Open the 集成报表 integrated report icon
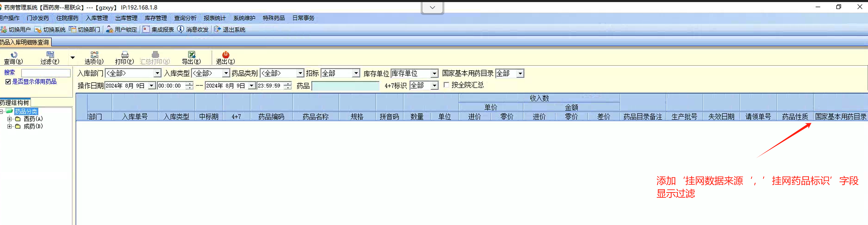868x225 pixels. click(x=146, y=29)
